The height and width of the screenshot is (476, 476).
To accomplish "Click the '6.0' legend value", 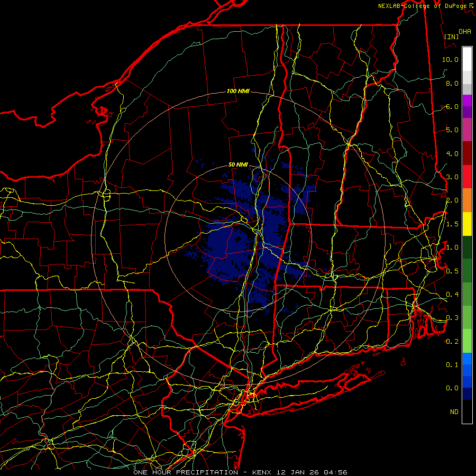I will [x=452, y=106].
